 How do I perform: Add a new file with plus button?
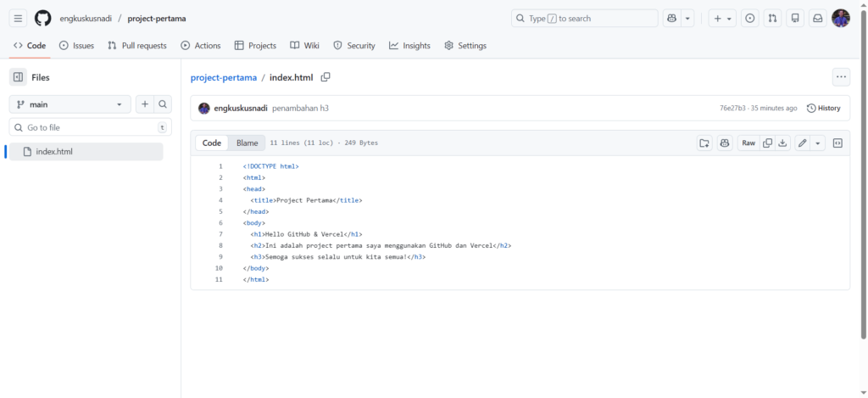click(145, 104)
